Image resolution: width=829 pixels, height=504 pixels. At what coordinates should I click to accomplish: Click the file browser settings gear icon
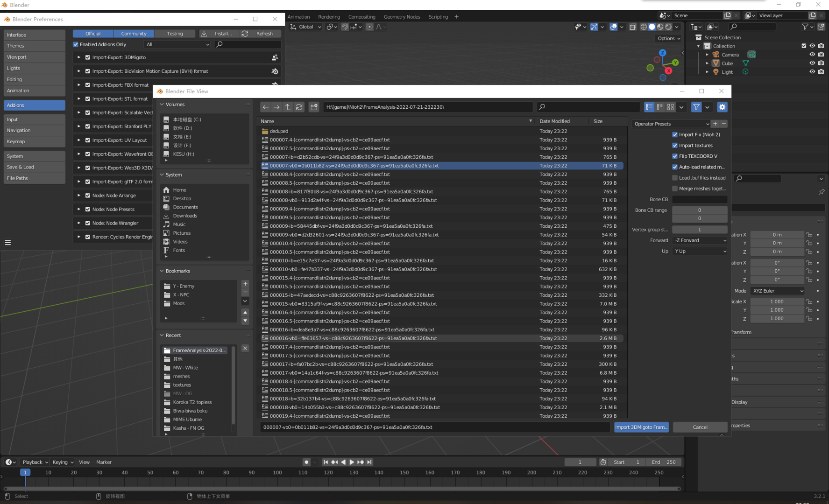(722, 107)
